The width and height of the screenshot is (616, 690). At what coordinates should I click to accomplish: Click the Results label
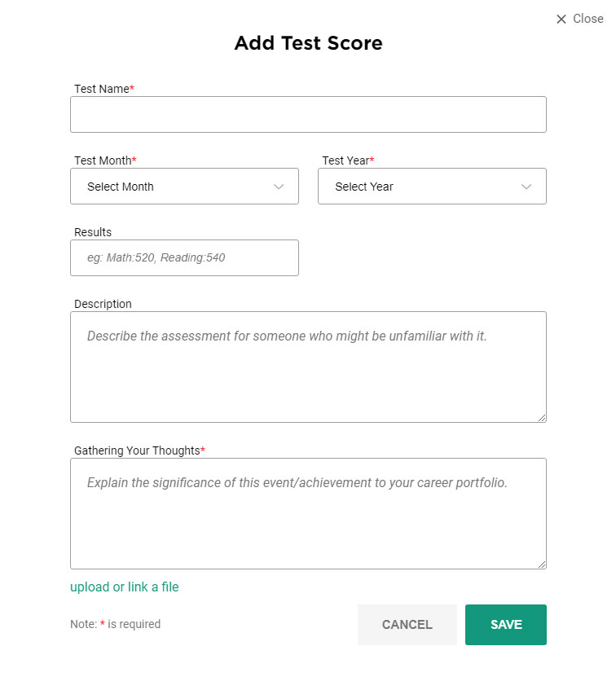coord(93,232)
